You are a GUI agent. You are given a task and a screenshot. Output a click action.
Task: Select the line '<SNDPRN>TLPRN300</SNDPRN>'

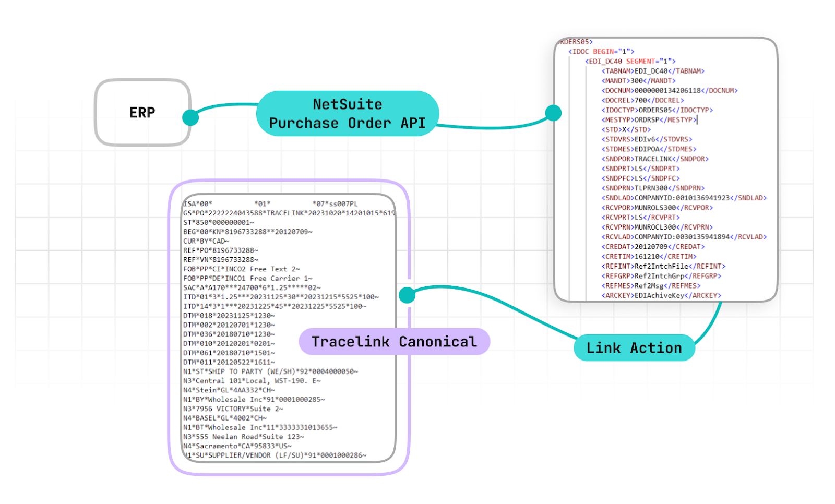[653, 188]
